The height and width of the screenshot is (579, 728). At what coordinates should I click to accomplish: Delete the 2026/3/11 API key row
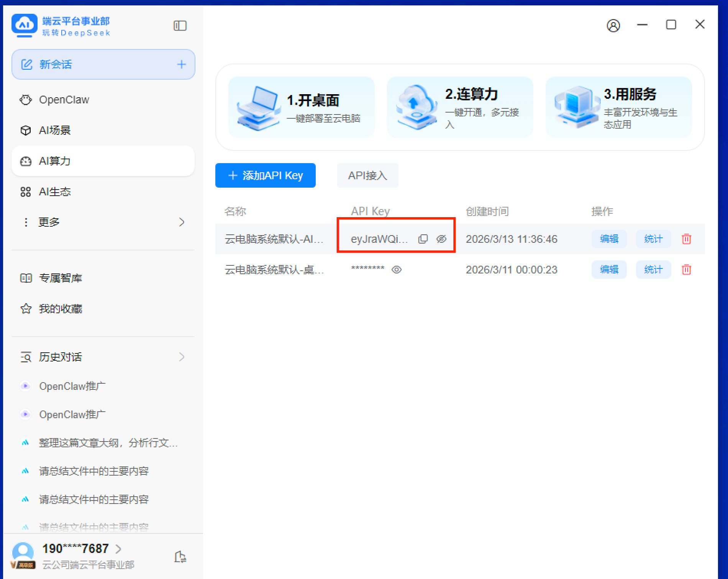686,270
